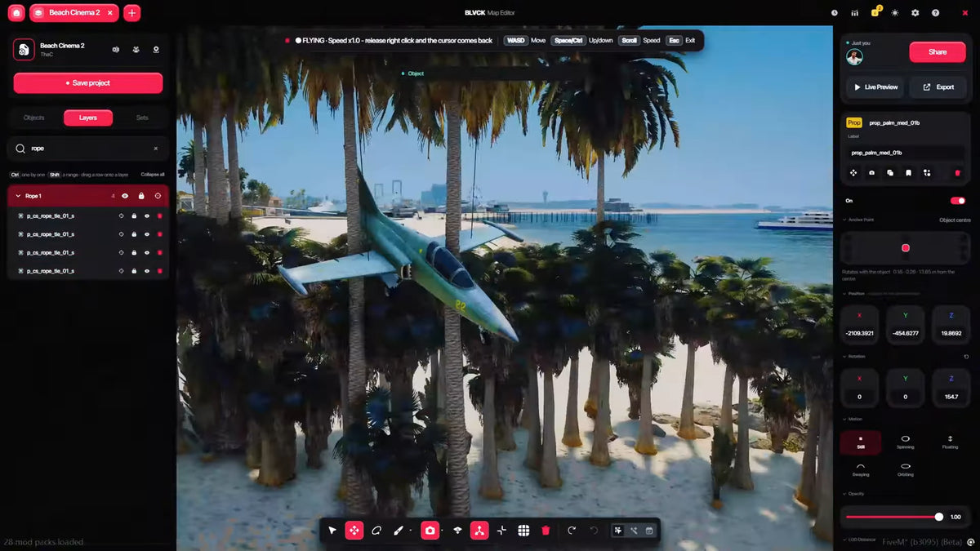This screenshot has width=980, height=551.
Task: Collapse the Position section
Action: coord(844,293)
